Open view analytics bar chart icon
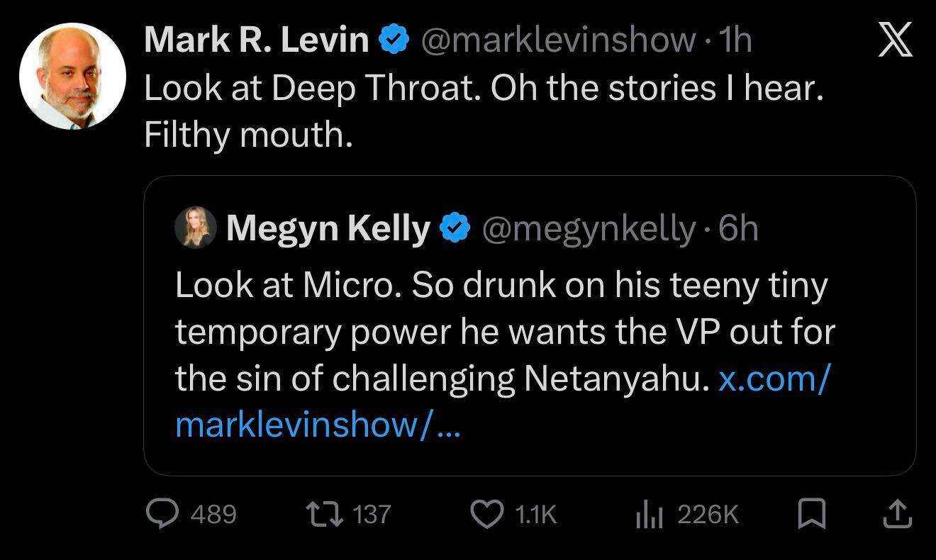The width and height of the screenshot is (936, 560). (x=649, y=514)
